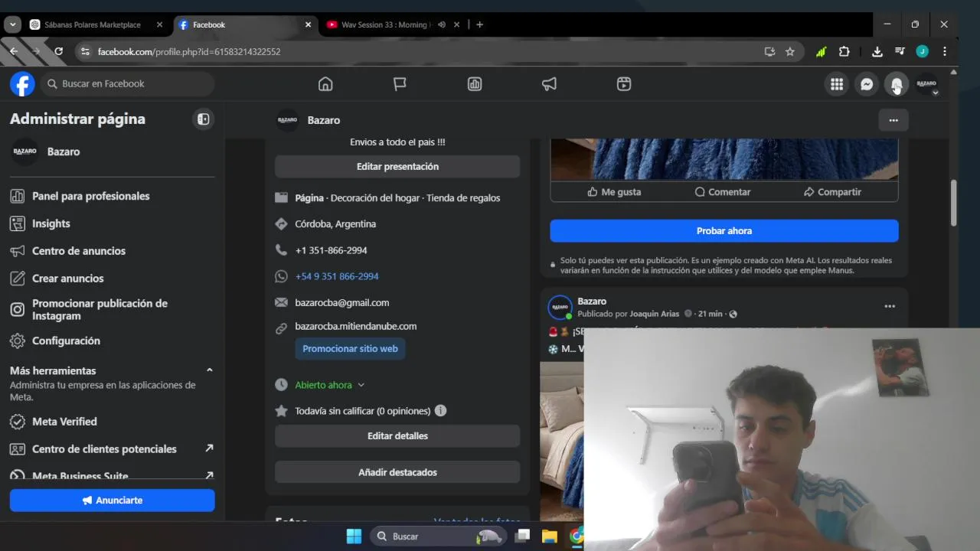Open the Facebook apps grid menu

tap(837, 84)
